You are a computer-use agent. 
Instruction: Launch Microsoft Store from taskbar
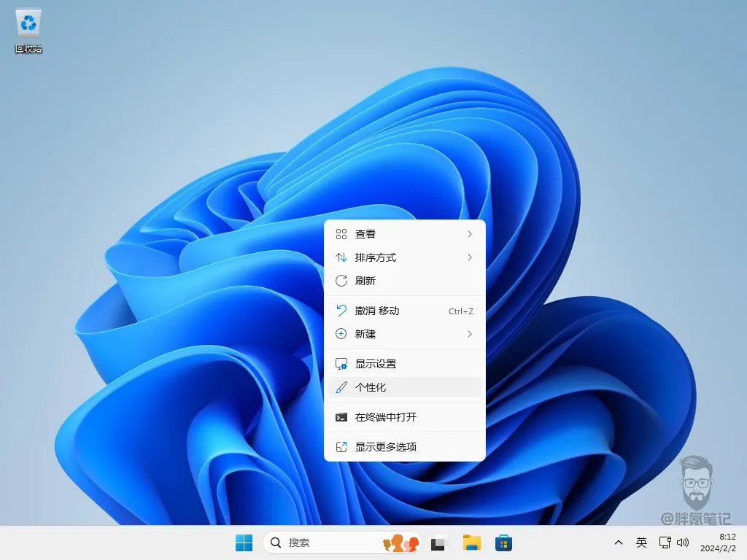503,542
